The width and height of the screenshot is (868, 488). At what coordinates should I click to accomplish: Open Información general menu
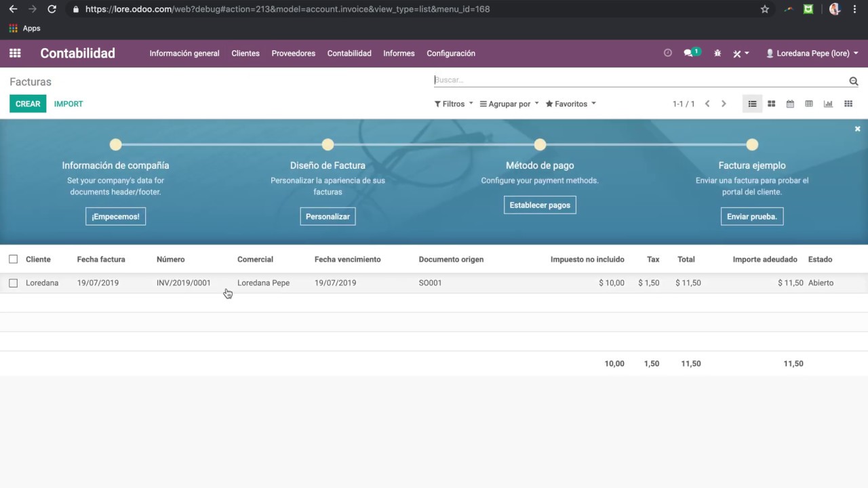184,53
